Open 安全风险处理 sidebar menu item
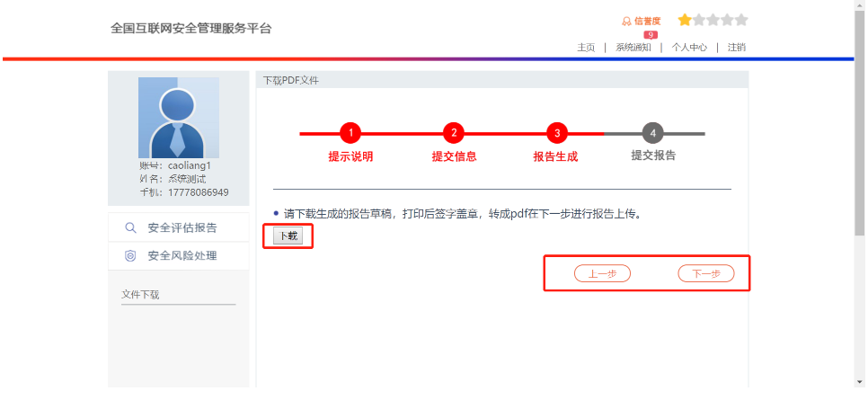Viewport: 868px width, 409px height. [x=178, y=255]
